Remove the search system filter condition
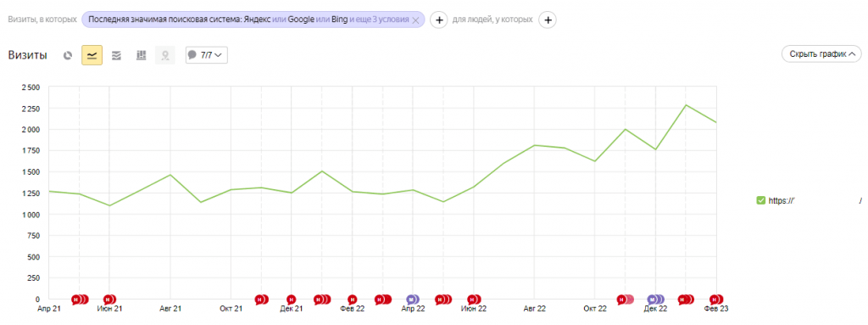 pyautogui.click(x=415, y=20)
